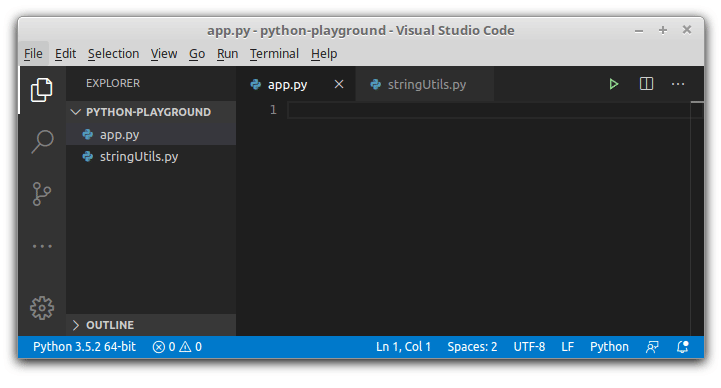Select language mode Python in status bar
Image resolution: width=721 pixels, height=388 pixels.
coord(609,347)
